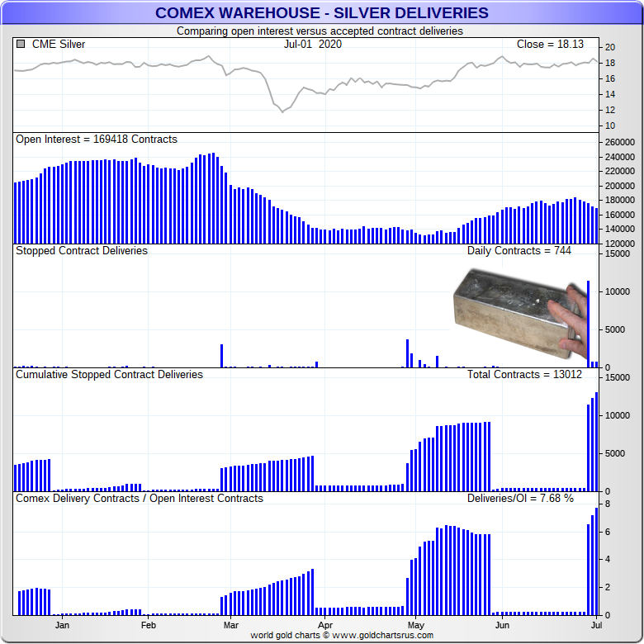
Task: Click the tallest bar in Stopped Contract Deliveries
Action: coord(588,324)
